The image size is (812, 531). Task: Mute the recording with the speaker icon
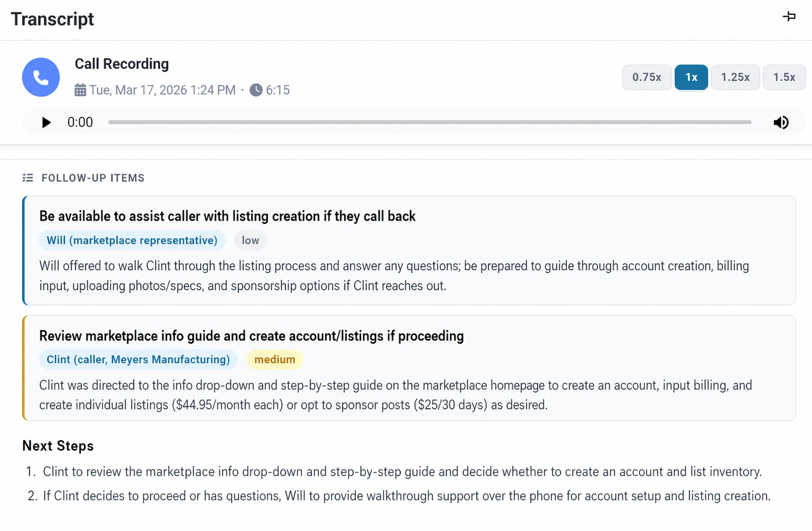point(781,123)
